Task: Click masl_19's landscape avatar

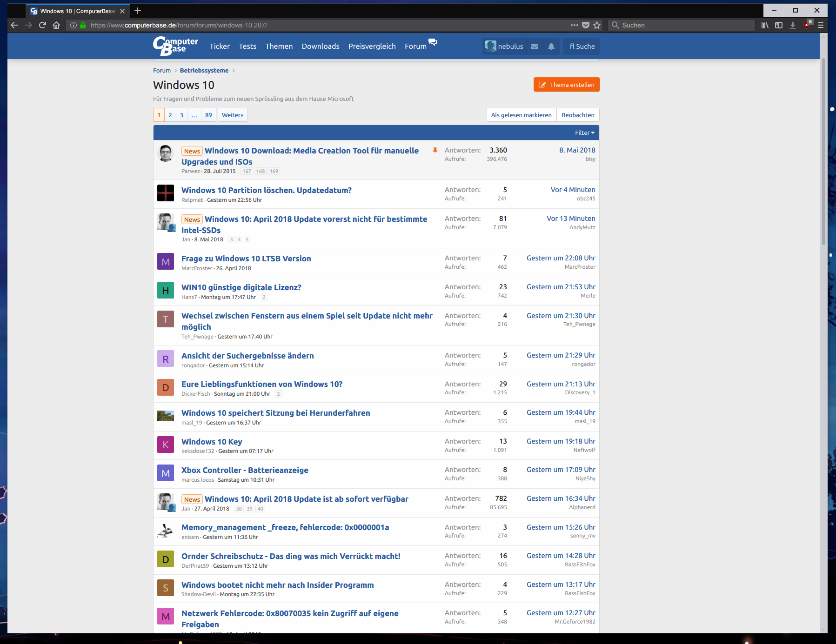Action: pyautogui.click(x=166, y=416)
